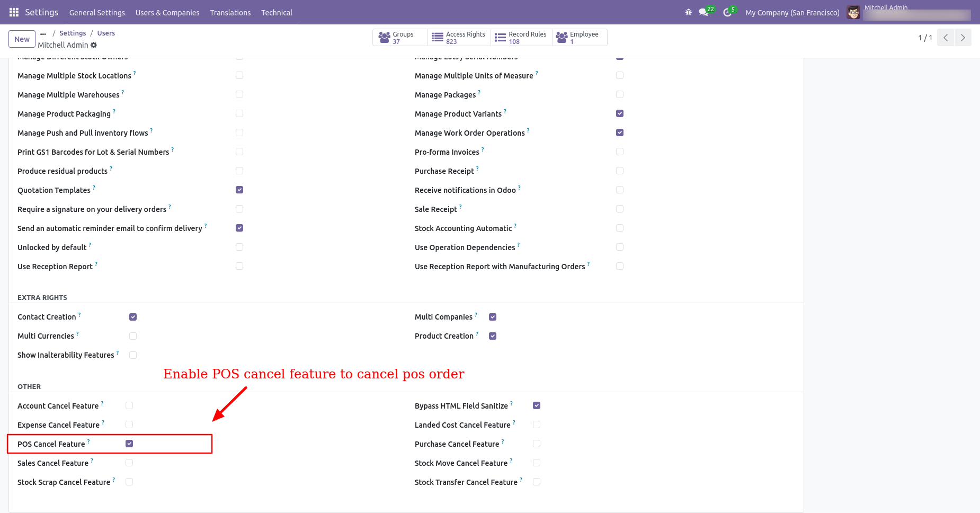Screen dimensions: 980x513
Task: Check Show Inalterability Features checkbox
Action: (x=133, y=355)
